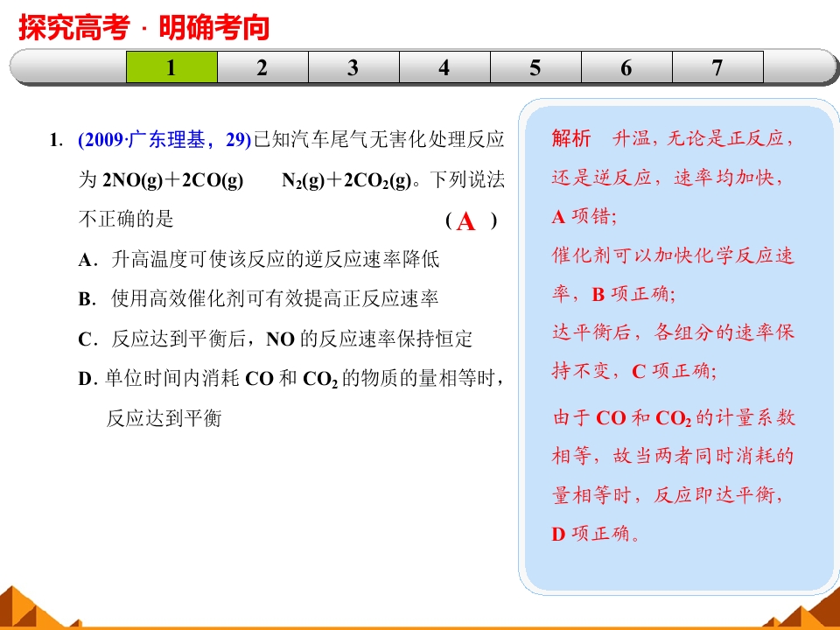Screen dimensions: 840x630
Task: Go to question tab 4
Action: (x=444, y=67)
